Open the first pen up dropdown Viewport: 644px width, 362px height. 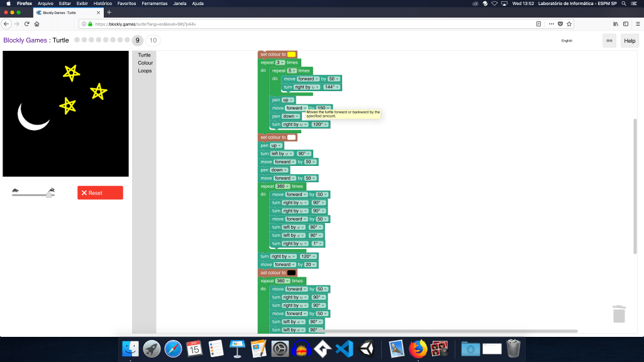(287, 100)
